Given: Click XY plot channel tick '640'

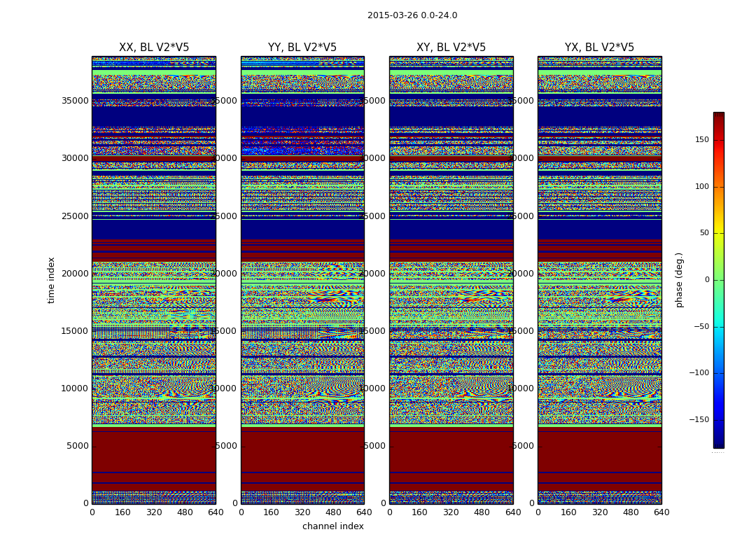Looking at the screenshot, I should [x=513, y=512].
